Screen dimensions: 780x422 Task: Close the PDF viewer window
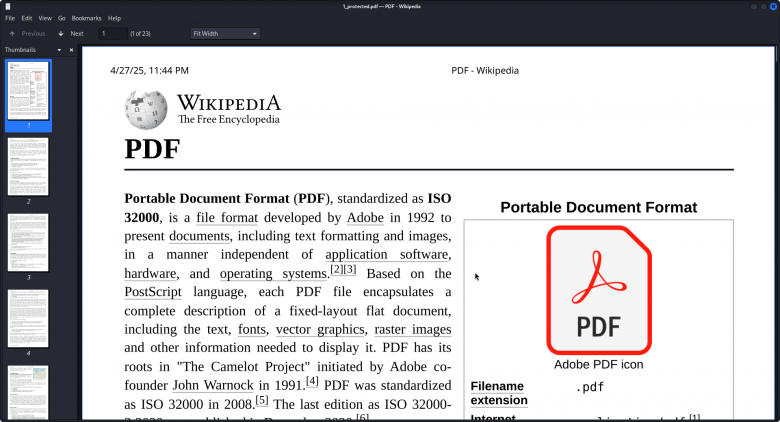[x=774, y=6]
